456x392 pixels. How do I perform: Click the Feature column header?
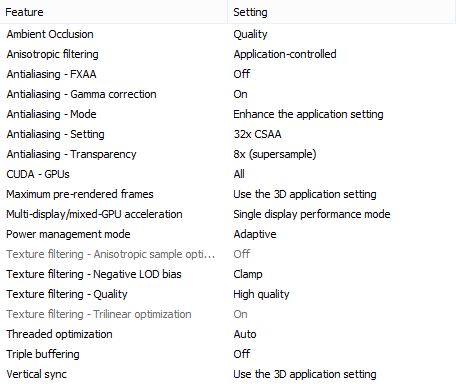pos(114,12)
